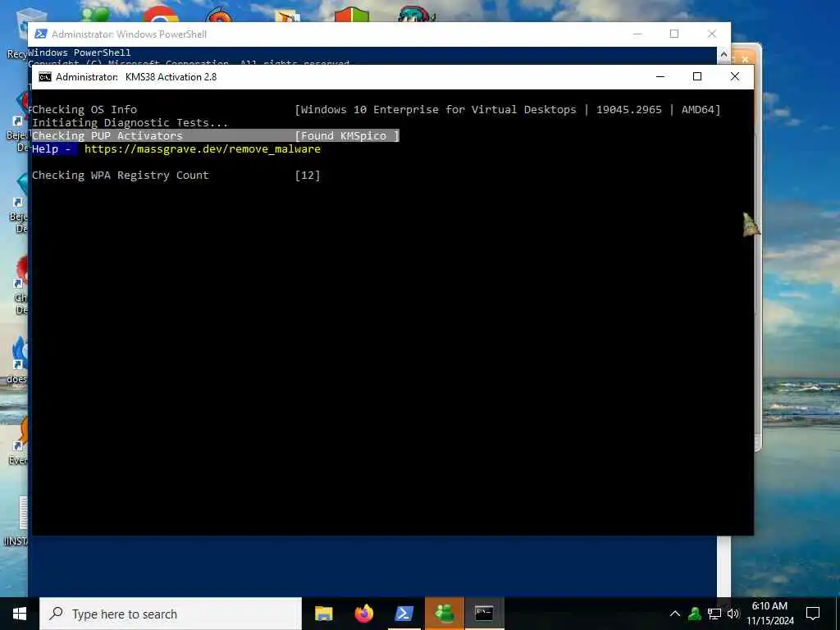Screen dimensions: 840x630
Task: Click "Windows 10 Enterprise for Virtual Desktops" text
Action: coord(438,110)
